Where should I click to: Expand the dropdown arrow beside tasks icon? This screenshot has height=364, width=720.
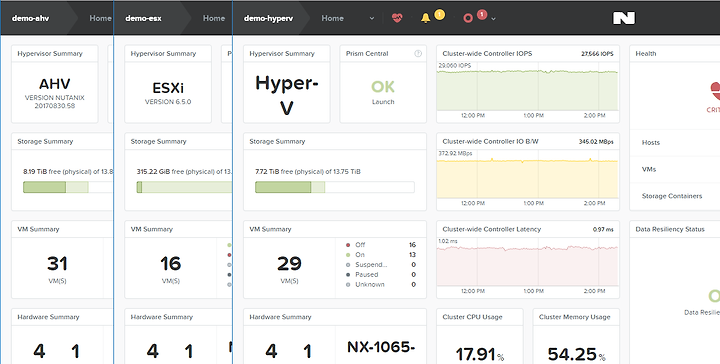494,19
